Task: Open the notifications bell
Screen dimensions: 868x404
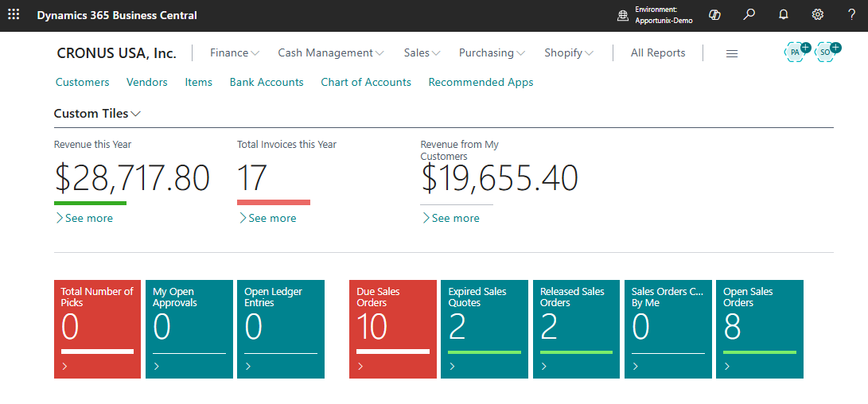Action: click(783, 15)
